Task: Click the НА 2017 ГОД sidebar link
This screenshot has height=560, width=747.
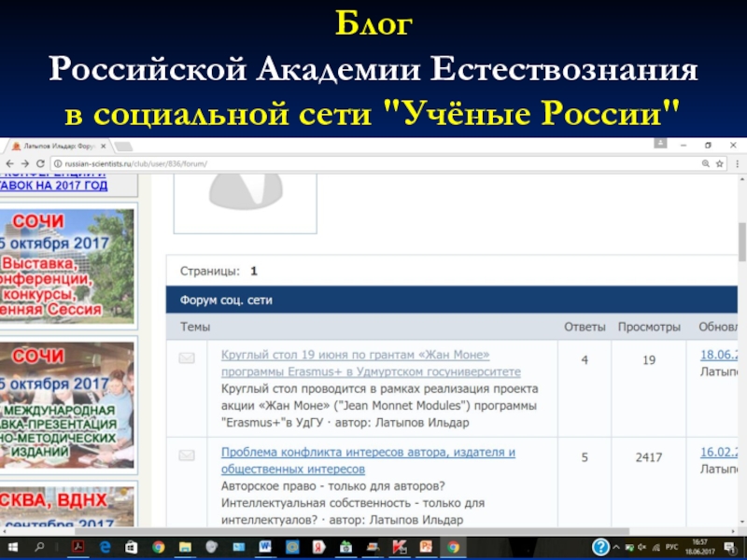Action: tap(54, 185)
